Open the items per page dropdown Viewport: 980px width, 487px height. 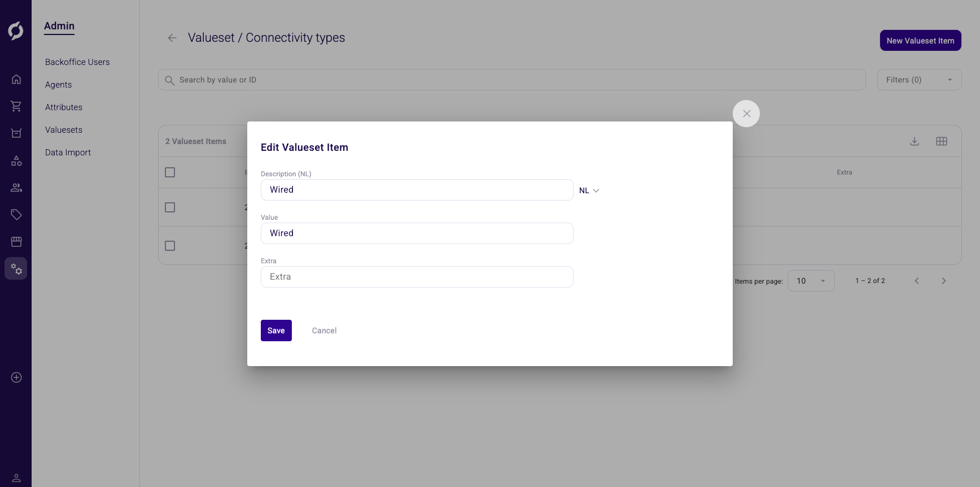pos(811,281)
